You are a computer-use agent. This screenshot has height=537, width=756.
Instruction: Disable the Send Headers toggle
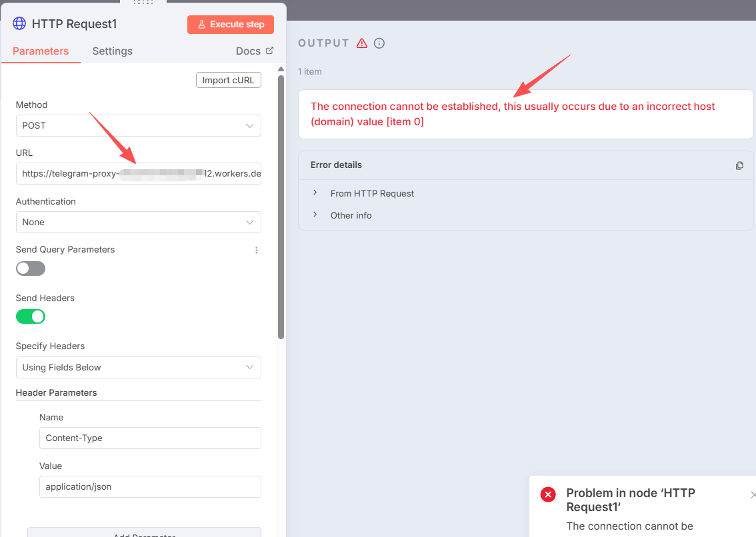click(x=31, y=316)
